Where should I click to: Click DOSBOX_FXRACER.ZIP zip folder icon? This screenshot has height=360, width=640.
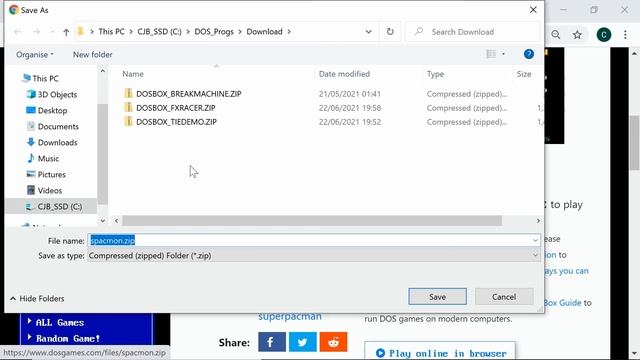tap(128, 107)
